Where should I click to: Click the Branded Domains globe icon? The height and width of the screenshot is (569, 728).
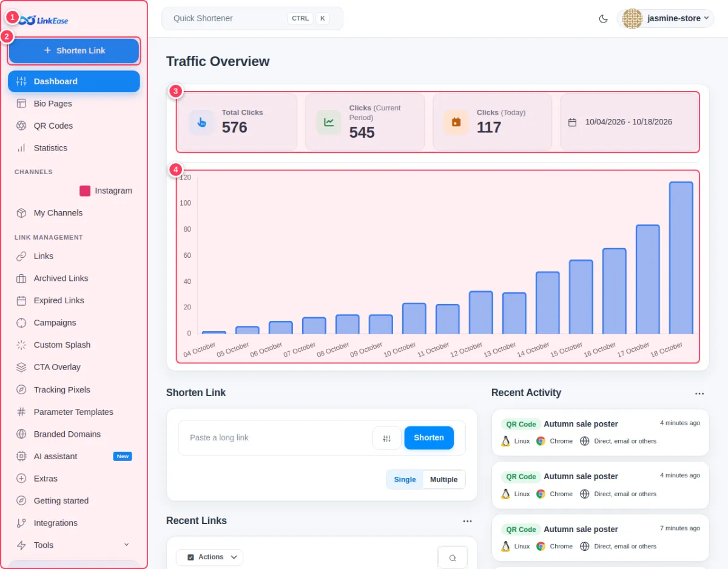pyautogui.click(x=21, y=434)
